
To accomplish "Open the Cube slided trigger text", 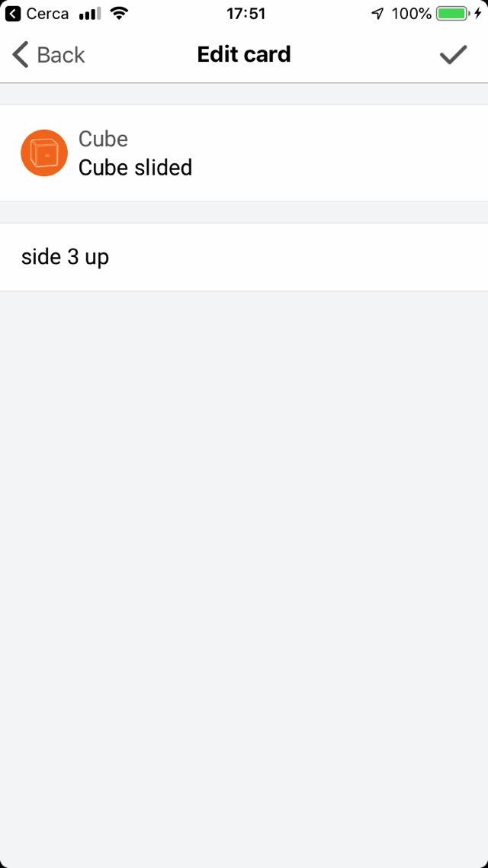I will tap(135, 168).
